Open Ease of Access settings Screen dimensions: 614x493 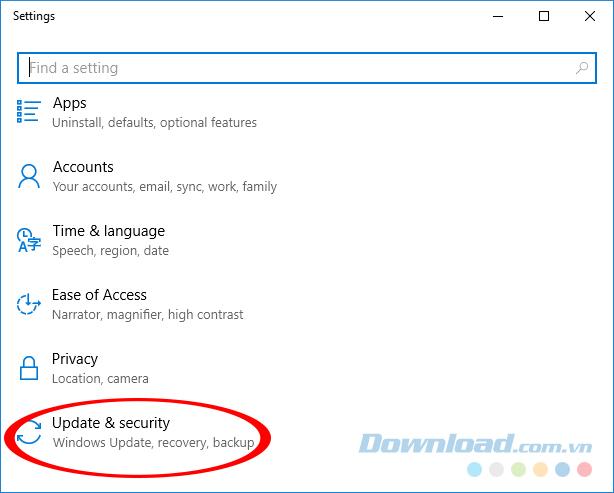click(130, 304)
